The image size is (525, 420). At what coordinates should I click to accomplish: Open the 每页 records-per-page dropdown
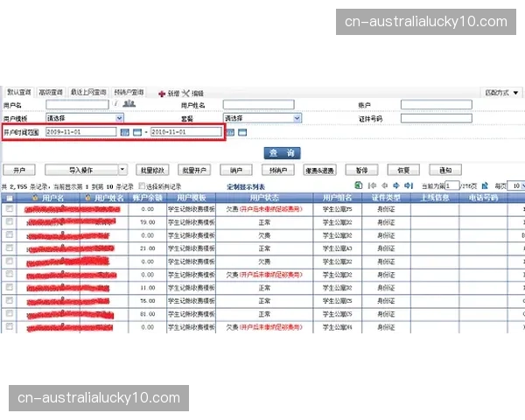[x=516, y=185]
